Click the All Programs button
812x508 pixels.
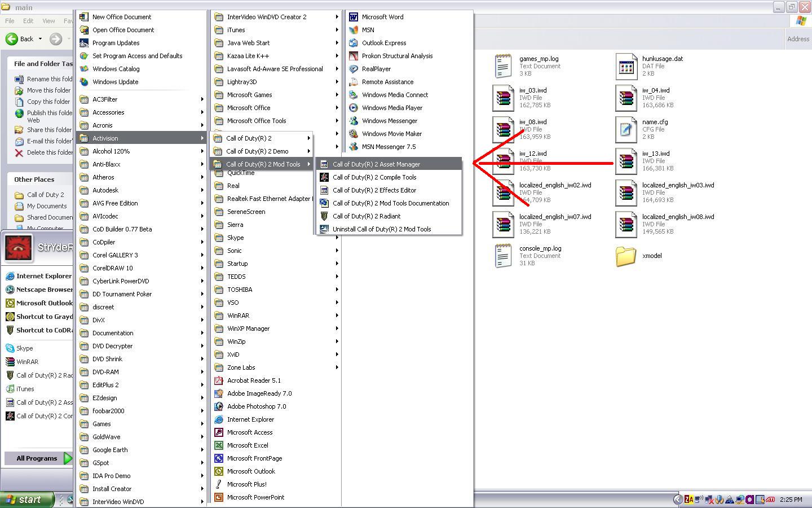[39, 458]
